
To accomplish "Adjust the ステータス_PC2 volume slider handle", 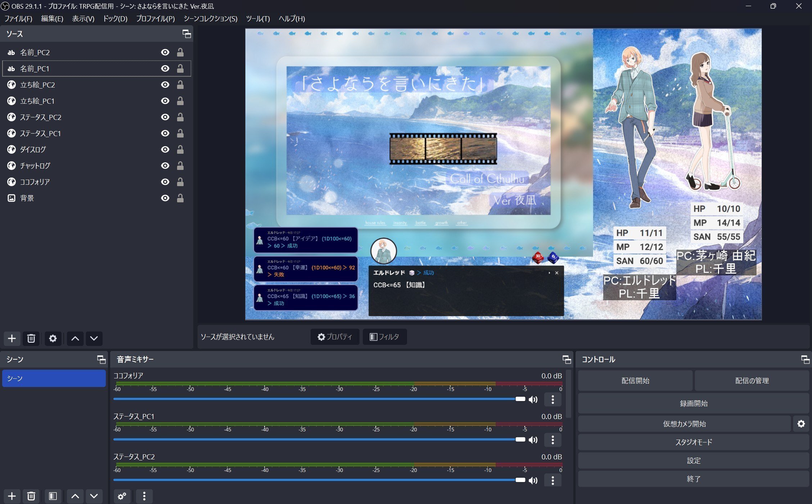I will pos(520,480).
